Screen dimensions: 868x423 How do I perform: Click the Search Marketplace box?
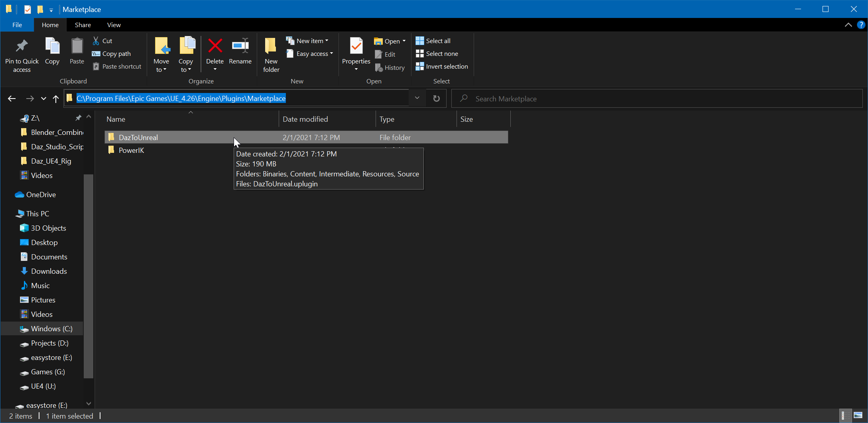(x=657, y=99)
